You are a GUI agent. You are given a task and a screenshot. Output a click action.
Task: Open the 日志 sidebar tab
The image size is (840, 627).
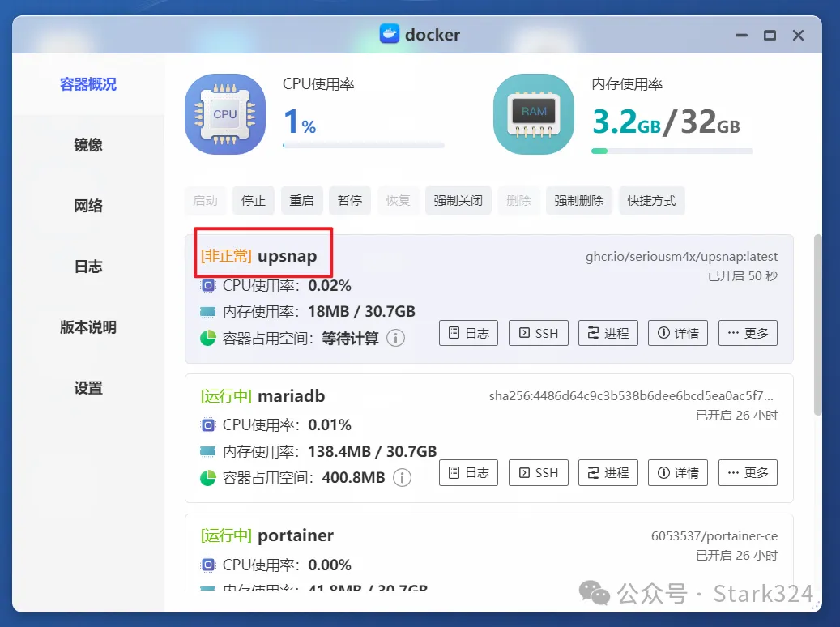[x=87, y=267]
